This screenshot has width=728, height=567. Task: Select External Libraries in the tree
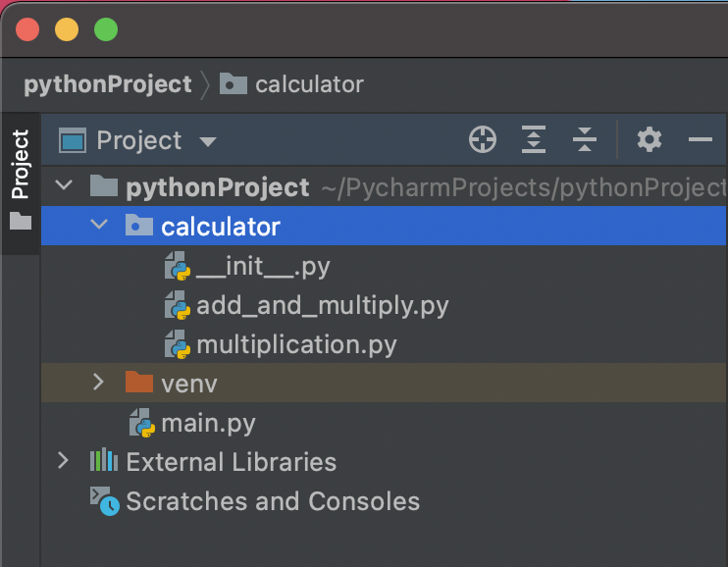[x=232, y=462]
